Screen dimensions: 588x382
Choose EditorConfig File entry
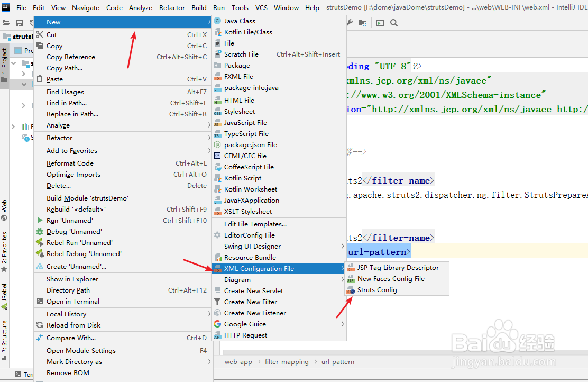pos(279,235)
